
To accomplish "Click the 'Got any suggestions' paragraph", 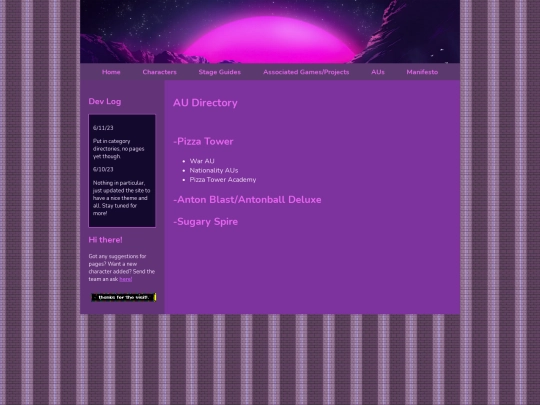I will (122, 268).
